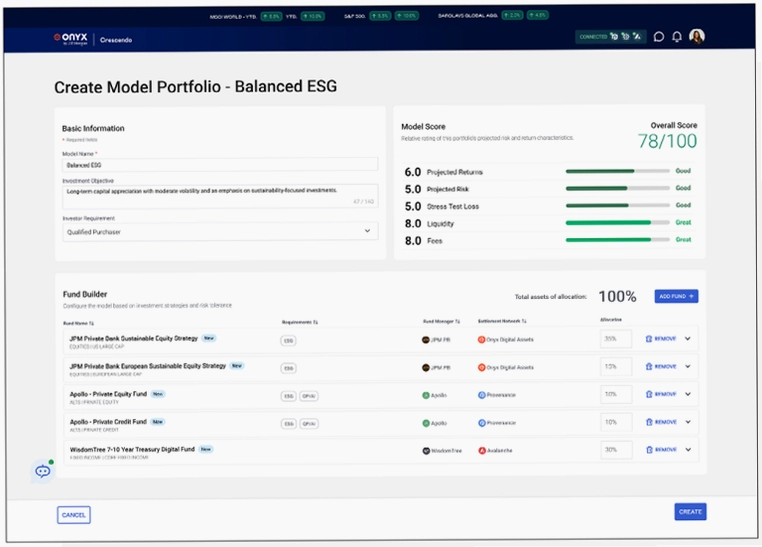The width and height of the screenshot is (762, 547).
Task: Click Provenance network icon in Private Credit Fund row
Action: pyautogui.click(x=482, y=423)
